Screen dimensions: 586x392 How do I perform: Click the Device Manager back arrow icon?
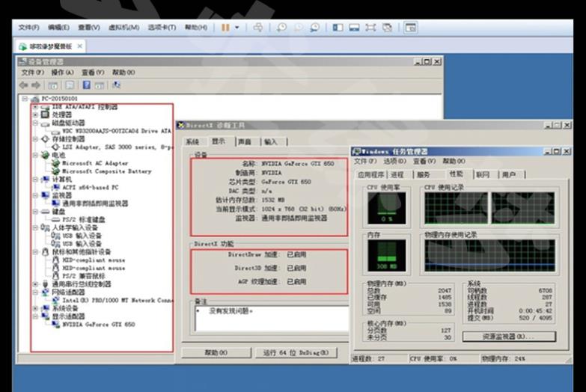click(23, 85)
